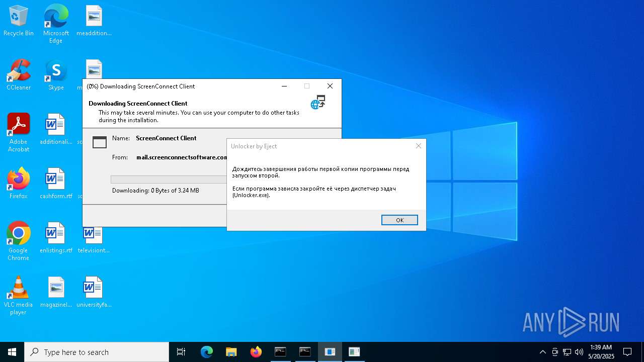
Task: Select the meaddition image file on desktop
Action: click(94, 21)
